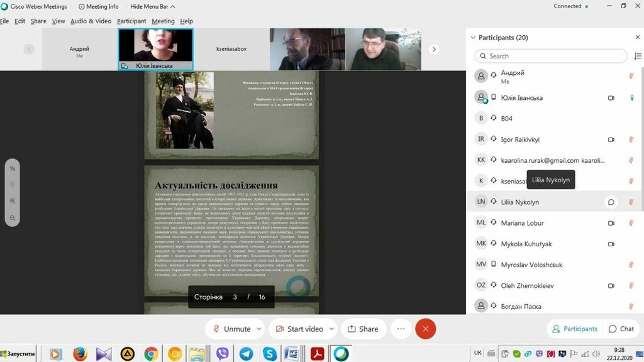This screenshot has width=644, height=362.
Task: Open the Audio & Video menu
Action: coord(91,21)
